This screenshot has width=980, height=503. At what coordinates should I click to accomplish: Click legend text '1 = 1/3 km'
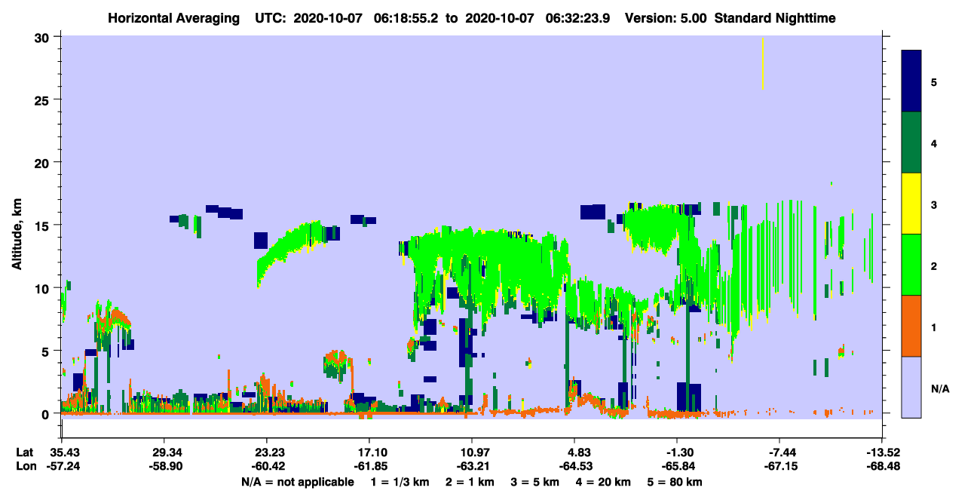tap(400, 482)
